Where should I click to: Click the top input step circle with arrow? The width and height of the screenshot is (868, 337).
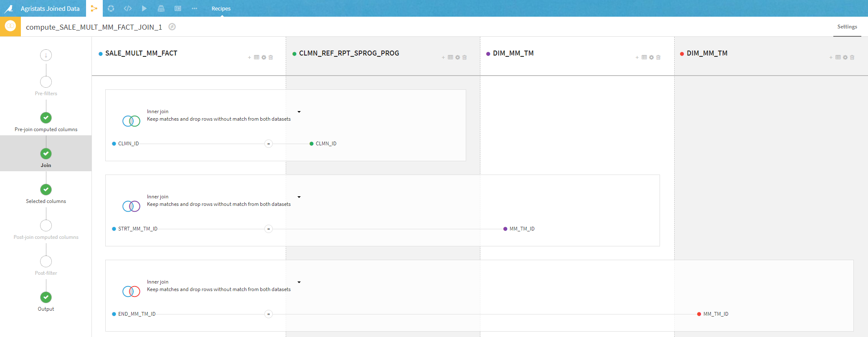[x=46, y=55]
